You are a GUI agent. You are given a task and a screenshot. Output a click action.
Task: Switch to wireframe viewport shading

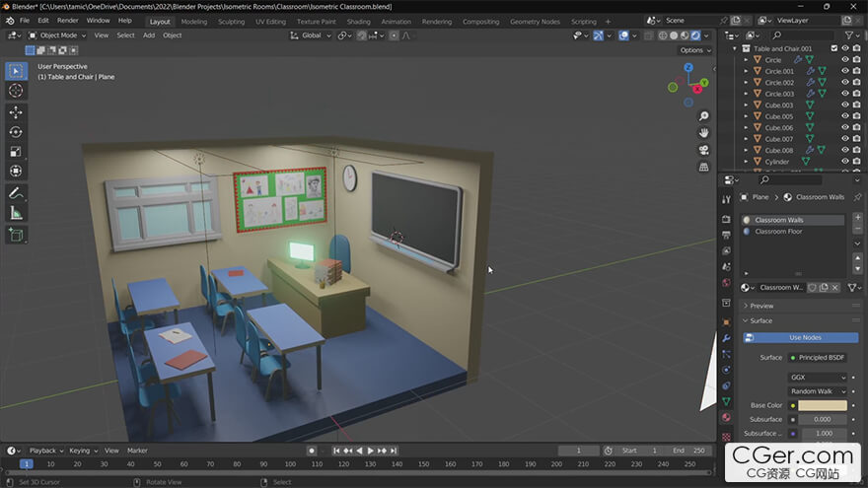point(663,35)
